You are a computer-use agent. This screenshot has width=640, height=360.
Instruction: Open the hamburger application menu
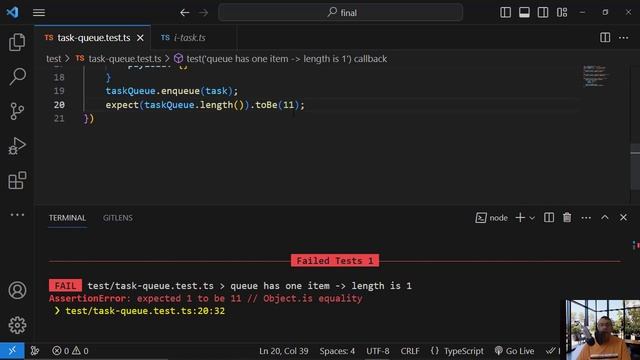pos(39,13)
